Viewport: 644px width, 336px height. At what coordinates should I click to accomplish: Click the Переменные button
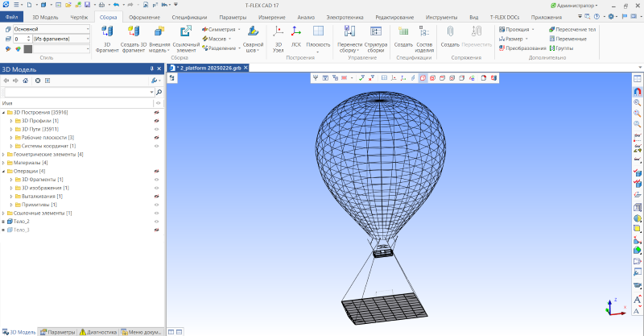(x=572, y=38)
